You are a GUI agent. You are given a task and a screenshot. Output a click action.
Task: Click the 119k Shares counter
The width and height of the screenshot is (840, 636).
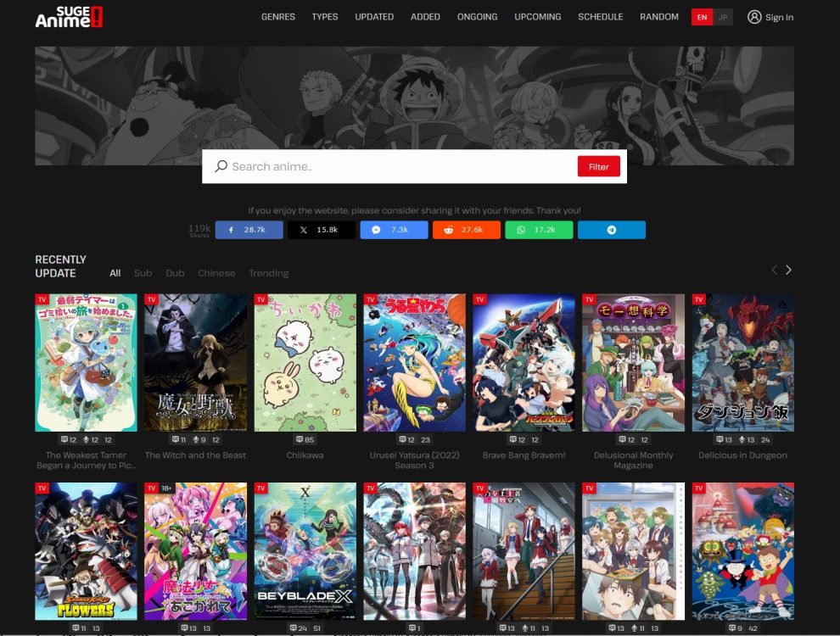[x=199, y=230]
